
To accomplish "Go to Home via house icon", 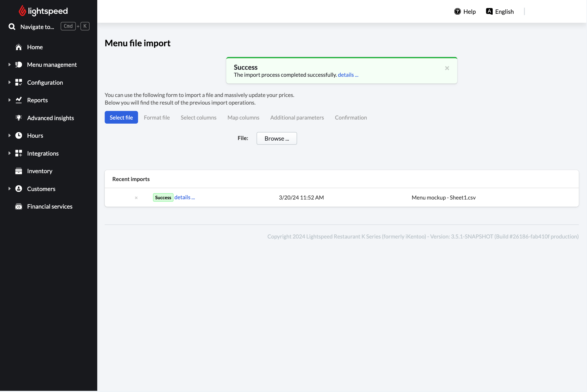I will pos(19,47).
